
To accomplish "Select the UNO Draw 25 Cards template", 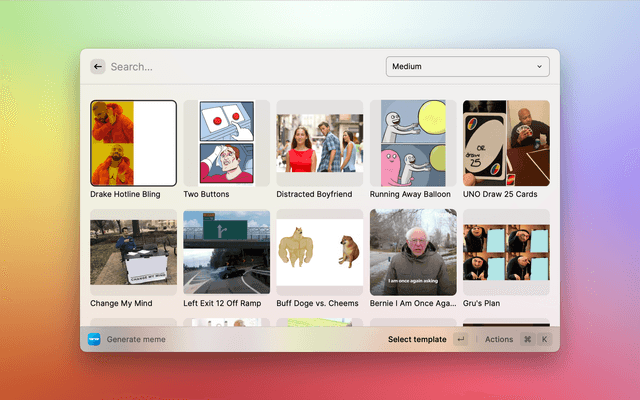I will (x=505, y=143).
